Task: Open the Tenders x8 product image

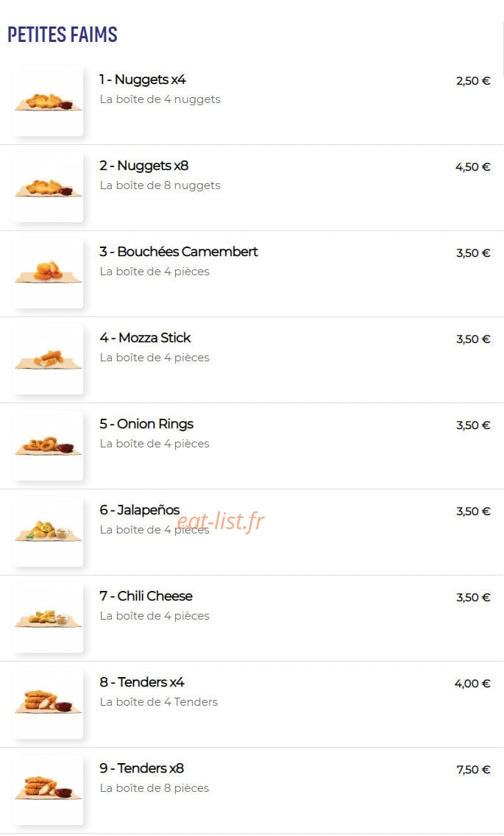Action: [48, 790]
